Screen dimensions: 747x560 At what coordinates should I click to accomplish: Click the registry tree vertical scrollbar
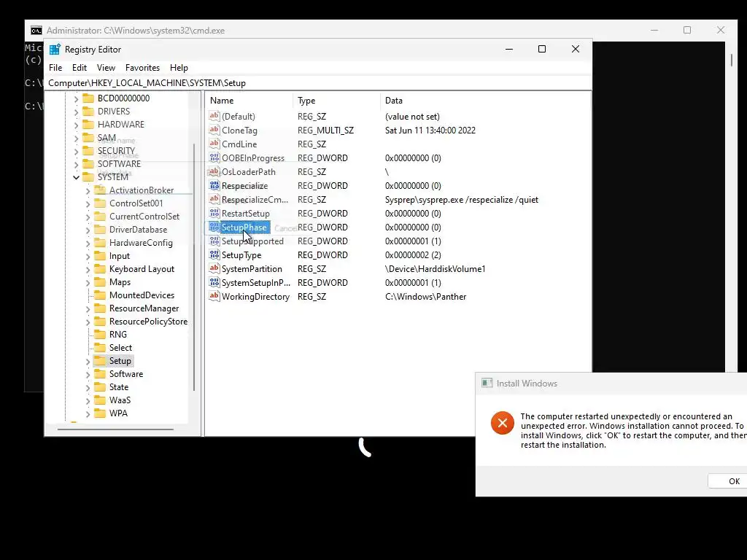pos(194,267)
